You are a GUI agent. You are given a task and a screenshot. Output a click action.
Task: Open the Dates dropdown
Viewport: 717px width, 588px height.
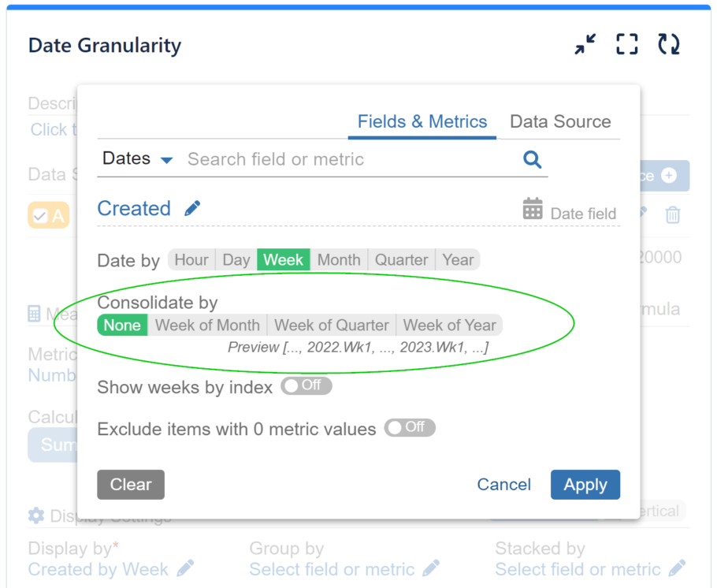point(137,159)
